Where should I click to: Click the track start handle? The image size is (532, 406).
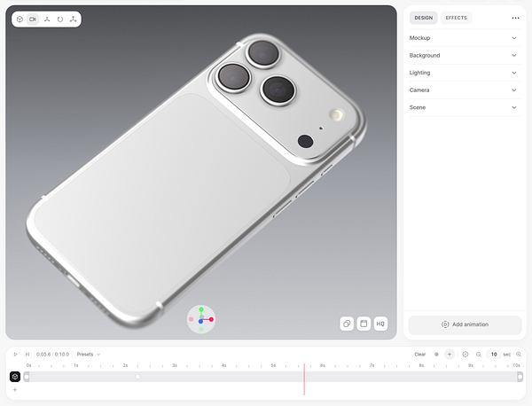click(x=27, y=377)
